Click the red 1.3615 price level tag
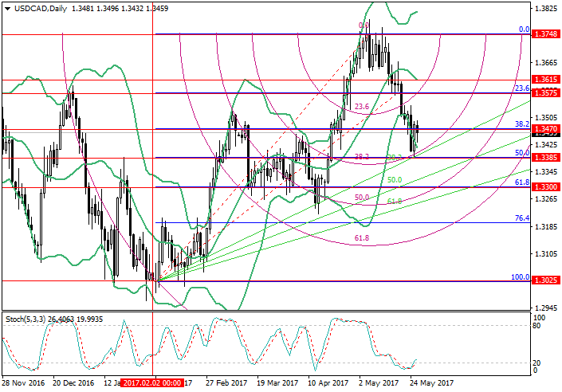The height and width of the screenshot is (392, 562). 546,80
